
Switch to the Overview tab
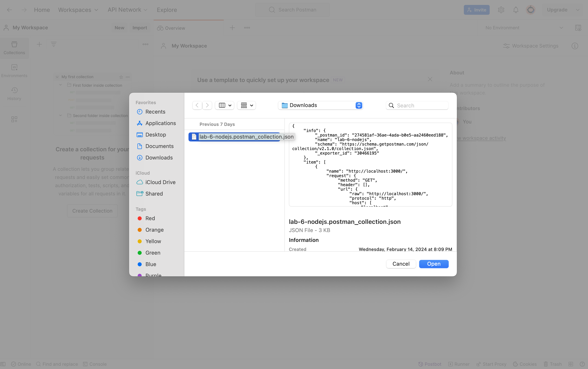188,28
